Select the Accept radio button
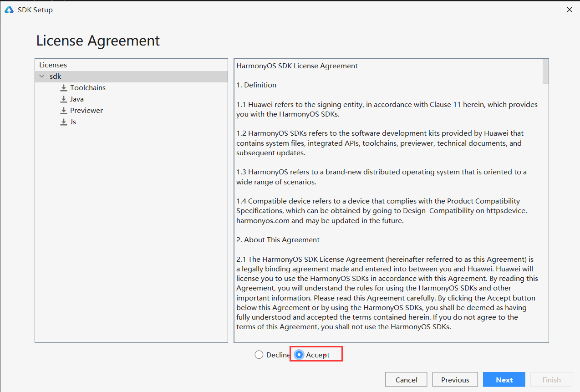This screenshot has width=580, height=392. [299, 355]
